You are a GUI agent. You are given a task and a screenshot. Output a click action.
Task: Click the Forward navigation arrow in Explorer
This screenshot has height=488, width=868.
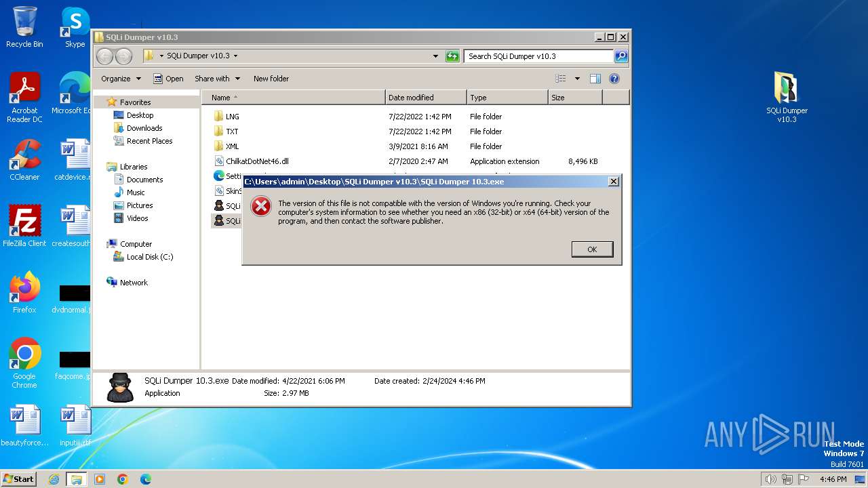click(x=123, y=56)
